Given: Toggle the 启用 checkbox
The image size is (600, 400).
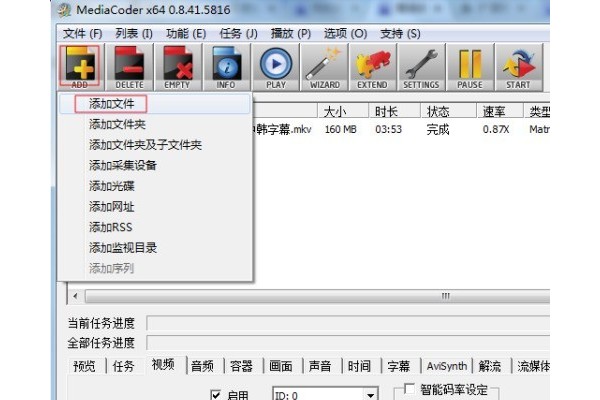Looking at the screenshot, I should 216,395.
